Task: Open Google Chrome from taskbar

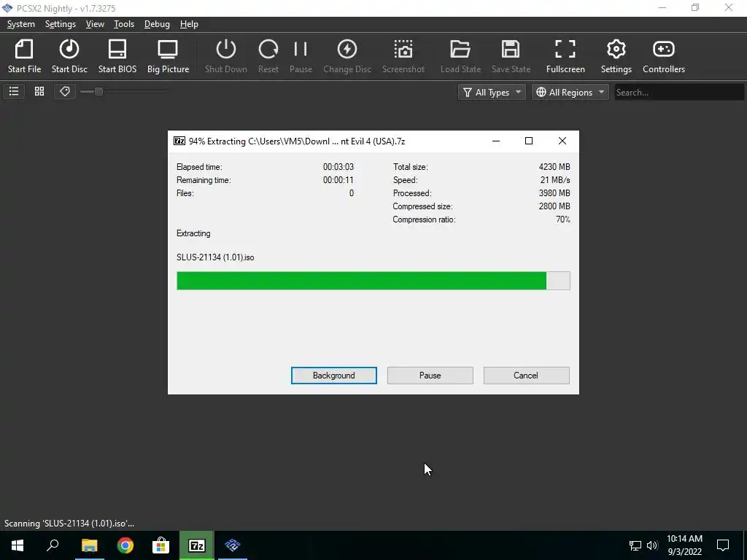Action: [125, 545]
